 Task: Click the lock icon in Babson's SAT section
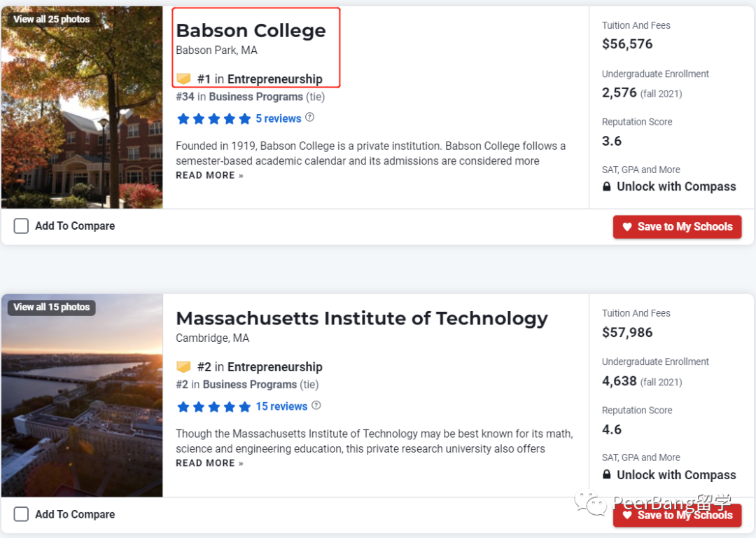click(607, 187)
